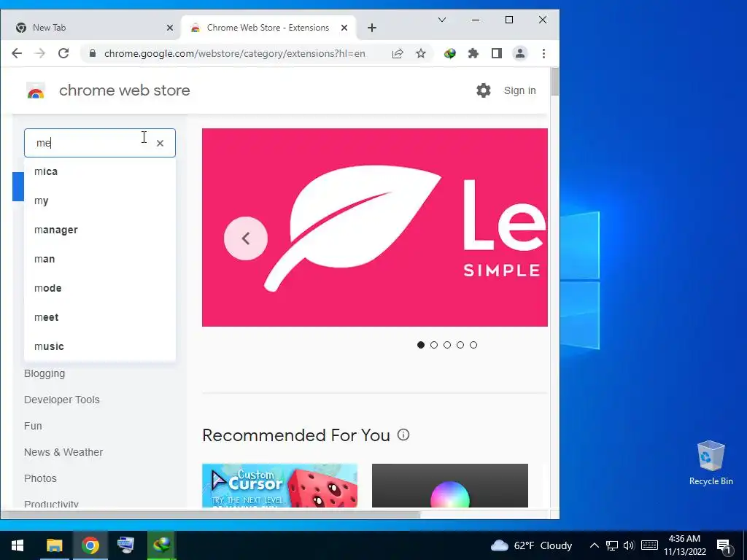Click the forward navigation arrow

point(40,53)
